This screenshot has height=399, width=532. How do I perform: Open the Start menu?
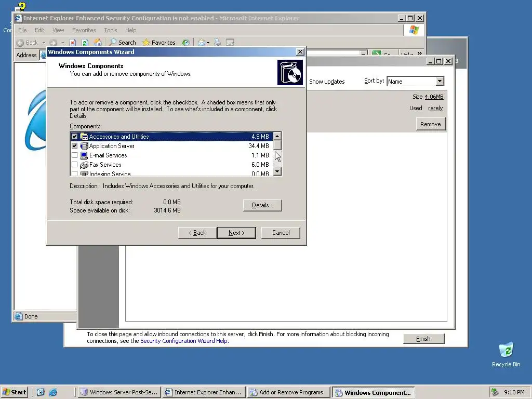(14, 392)
